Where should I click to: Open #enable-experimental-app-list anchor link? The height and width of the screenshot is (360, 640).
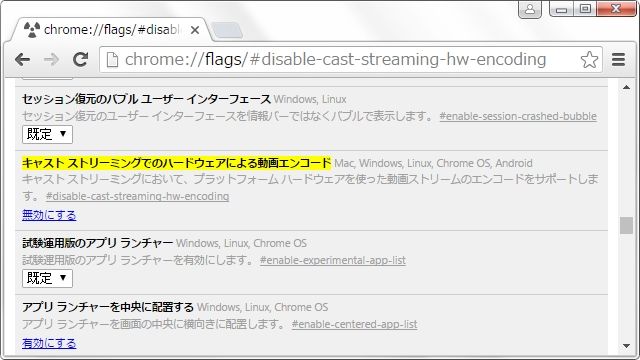[x=333, y=260]
